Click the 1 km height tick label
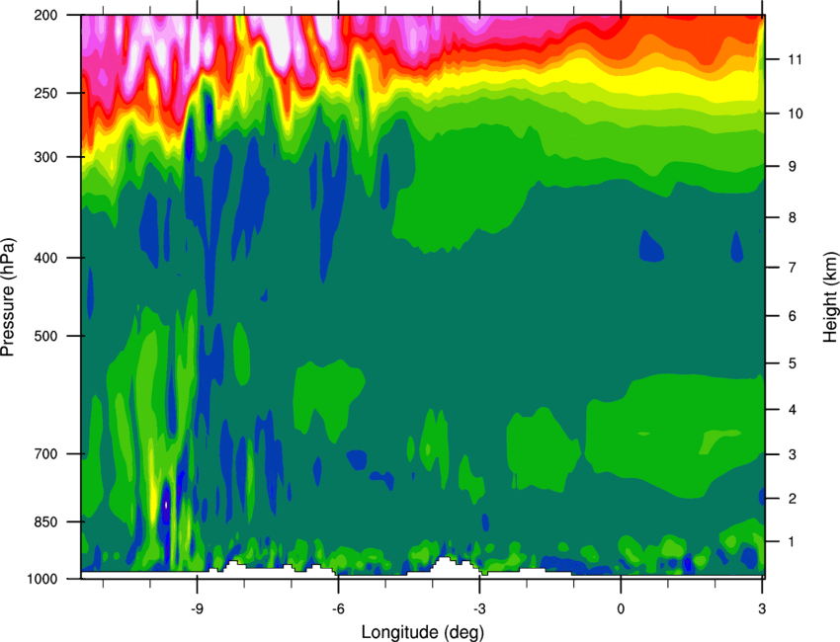This screenshot has width=840, height=642. 792,542
